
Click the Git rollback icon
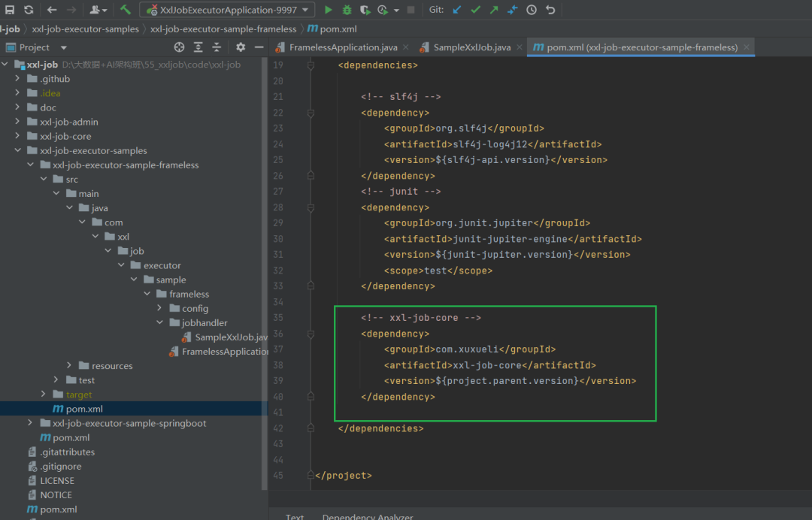[550, 10]
